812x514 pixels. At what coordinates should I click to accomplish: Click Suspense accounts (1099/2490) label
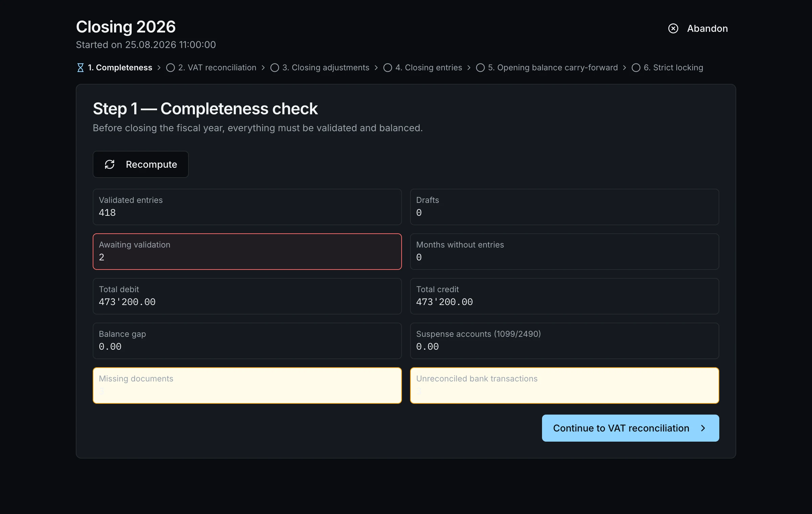tap(478, 334)
